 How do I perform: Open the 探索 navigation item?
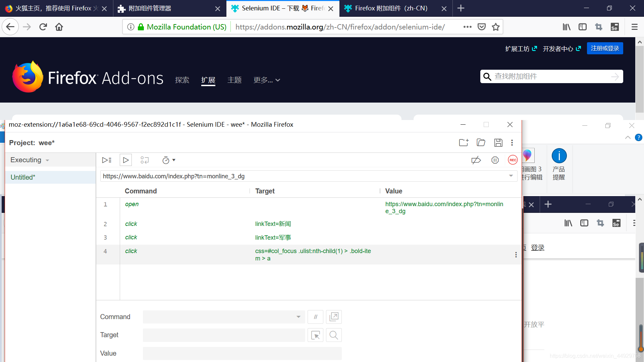click(182, 80)
